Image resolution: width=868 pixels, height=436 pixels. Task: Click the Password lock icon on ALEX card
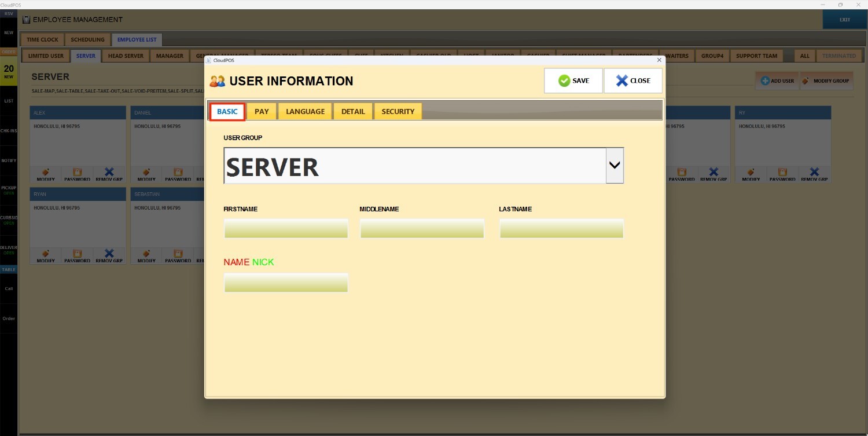(x=78, y=172)
